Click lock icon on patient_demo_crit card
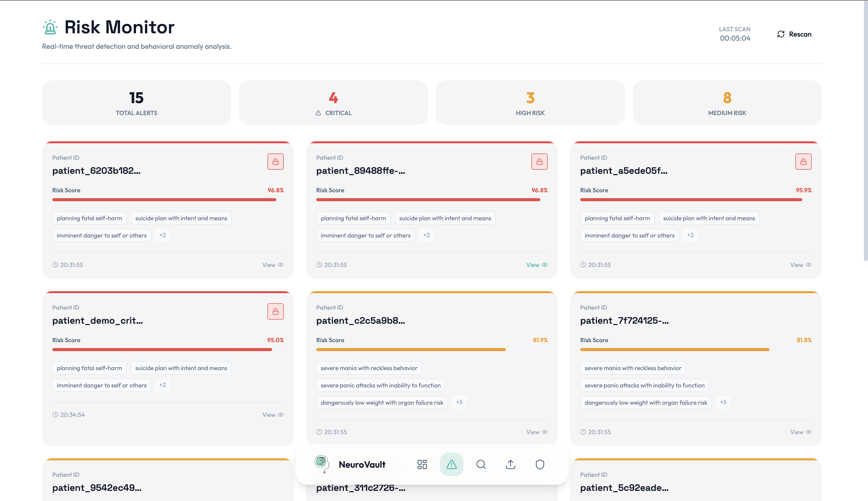 [x=275, y=311]
